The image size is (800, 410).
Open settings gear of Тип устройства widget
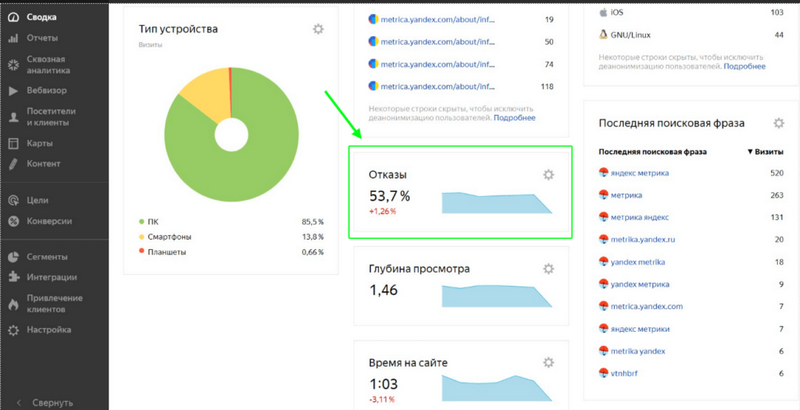[x=318, y=29]
